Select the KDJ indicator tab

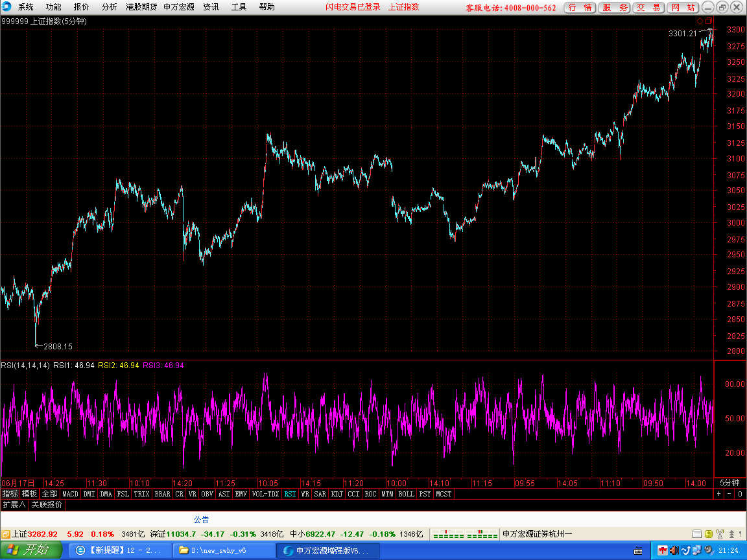click(x=337, y=494)
